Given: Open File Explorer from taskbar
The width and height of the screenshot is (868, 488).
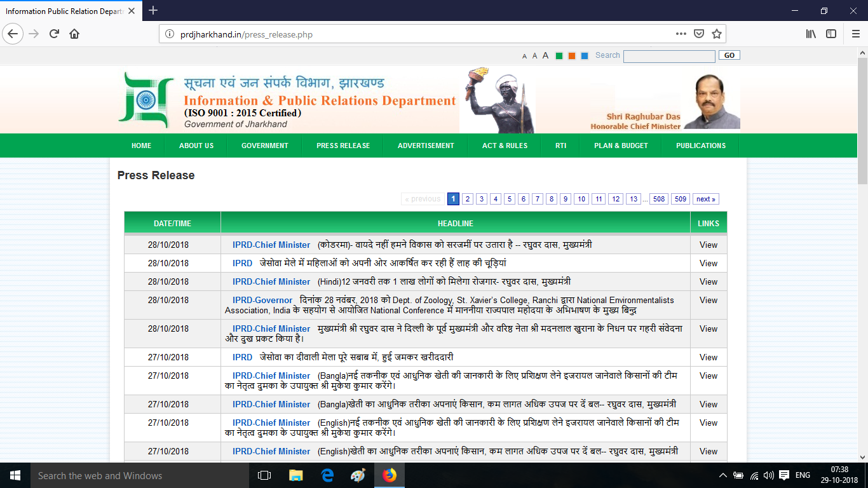Looking at the screenshot, I should [296, 475].
